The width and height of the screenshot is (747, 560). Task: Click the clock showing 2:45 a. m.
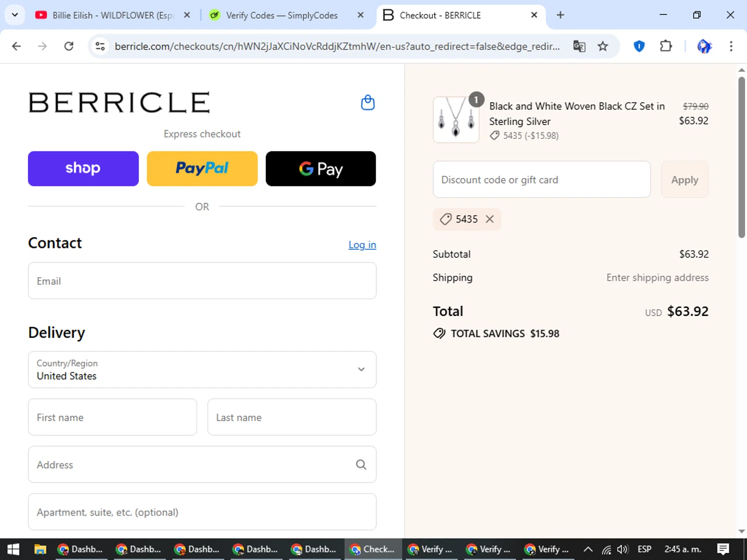(x=683, y=549)
